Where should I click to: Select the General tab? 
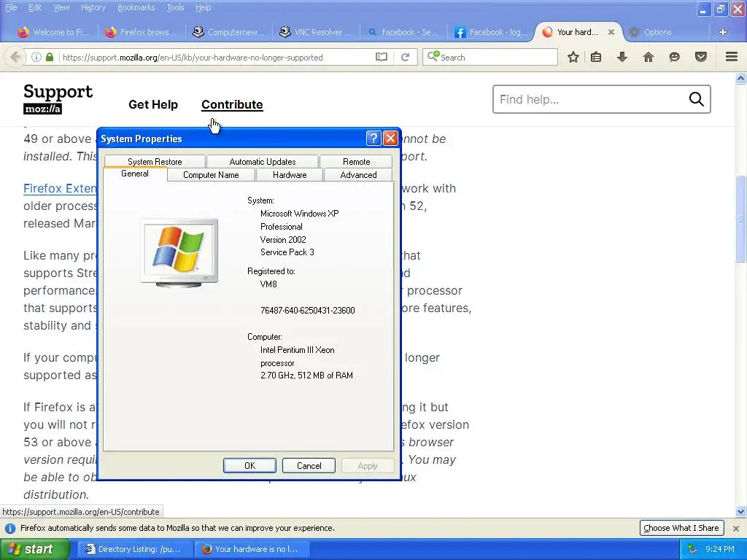click(x=135, y=174)
